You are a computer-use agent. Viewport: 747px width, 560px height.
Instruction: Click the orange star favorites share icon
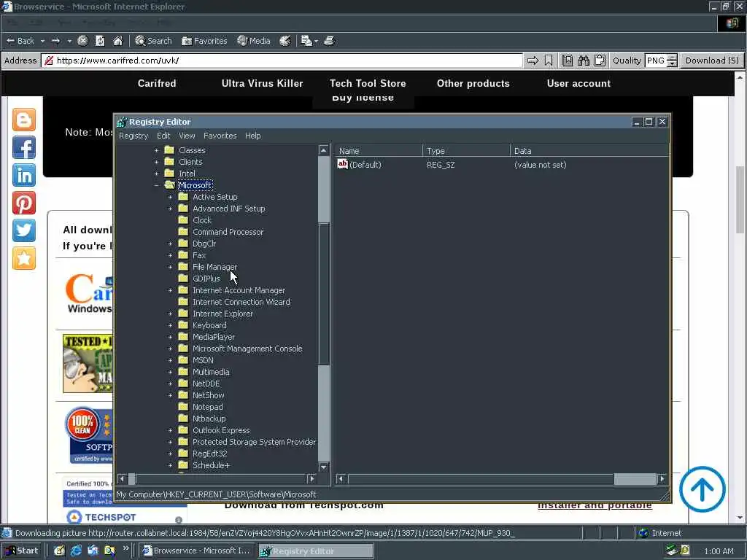click(x=24, y=258)
